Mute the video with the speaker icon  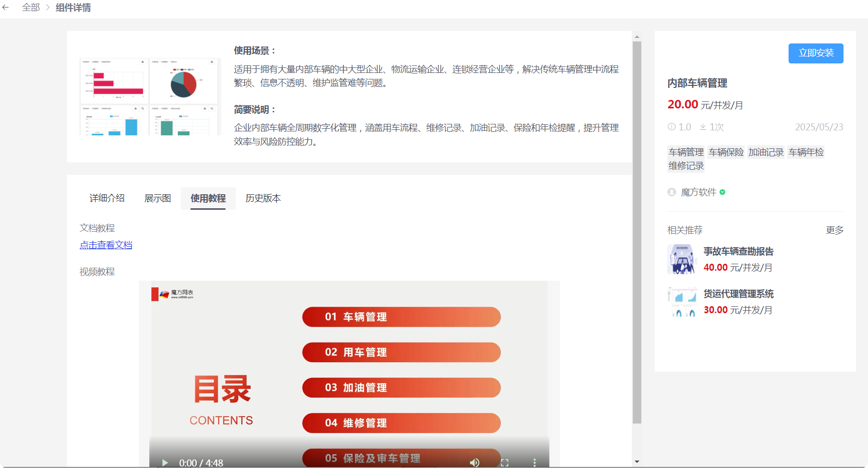coord(474,463)
